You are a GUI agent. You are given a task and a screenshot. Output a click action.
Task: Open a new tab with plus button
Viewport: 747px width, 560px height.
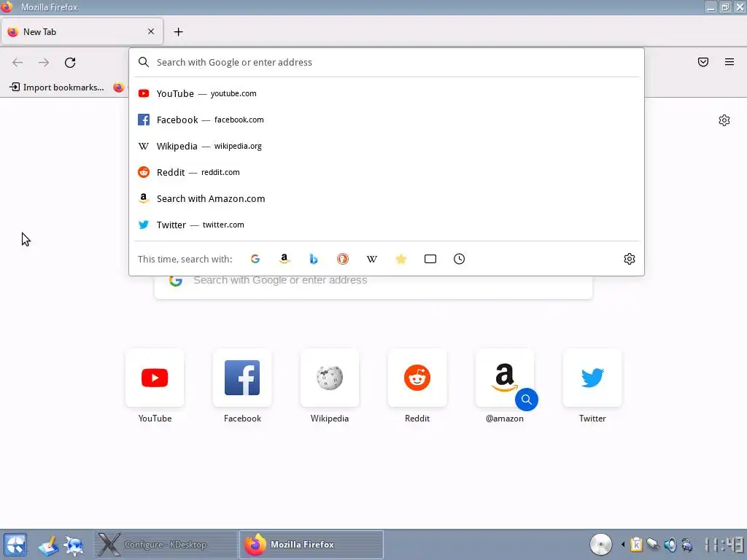[x=178, y=32]
